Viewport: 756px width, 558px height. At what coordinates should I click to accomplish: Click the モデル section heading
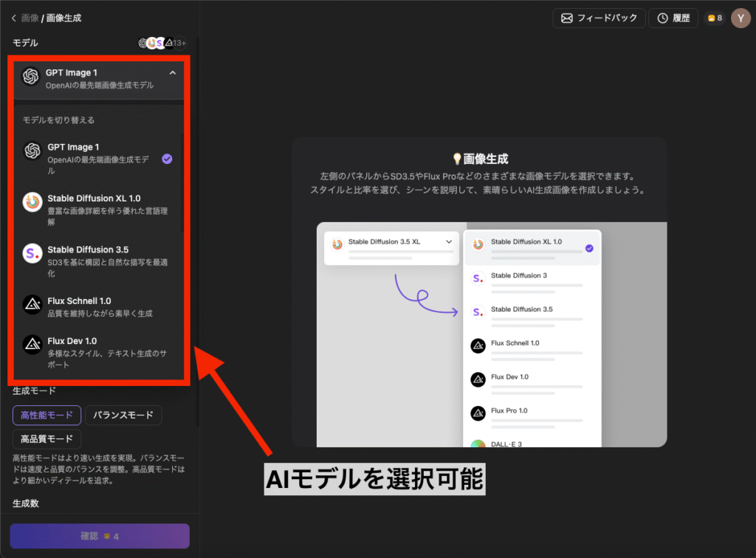25,43
